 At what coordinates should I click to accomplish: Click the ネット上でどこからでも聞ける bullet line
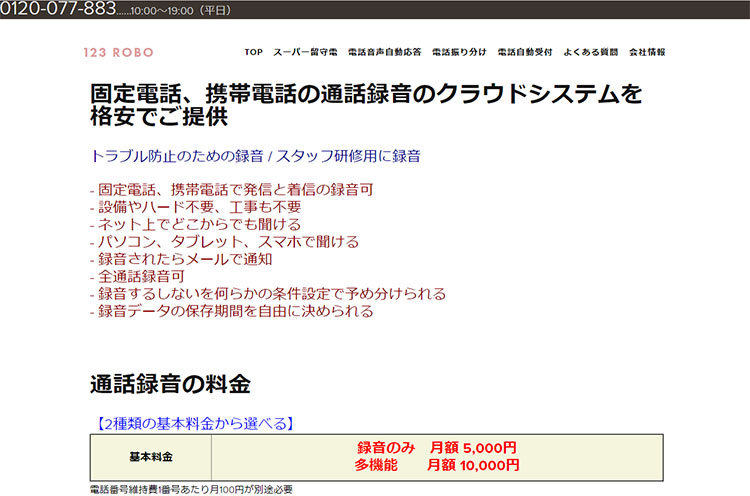point(195,224)
